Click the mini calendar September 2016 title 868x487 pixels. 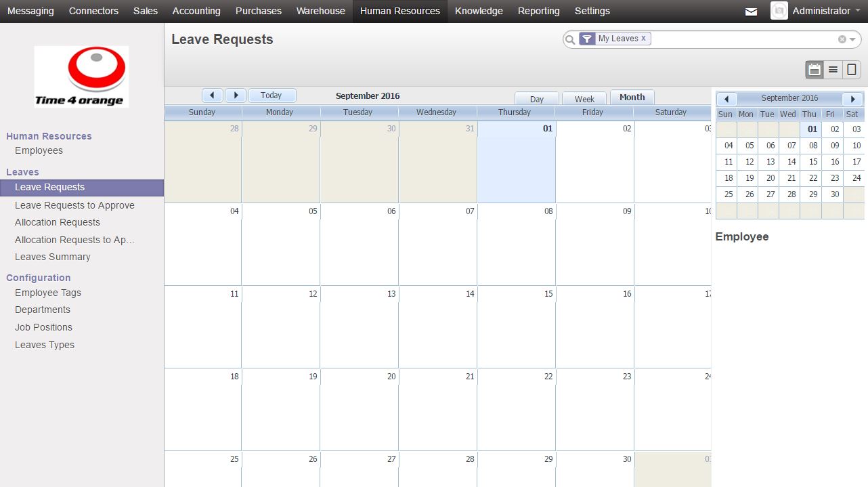click(x=789, y=98)
